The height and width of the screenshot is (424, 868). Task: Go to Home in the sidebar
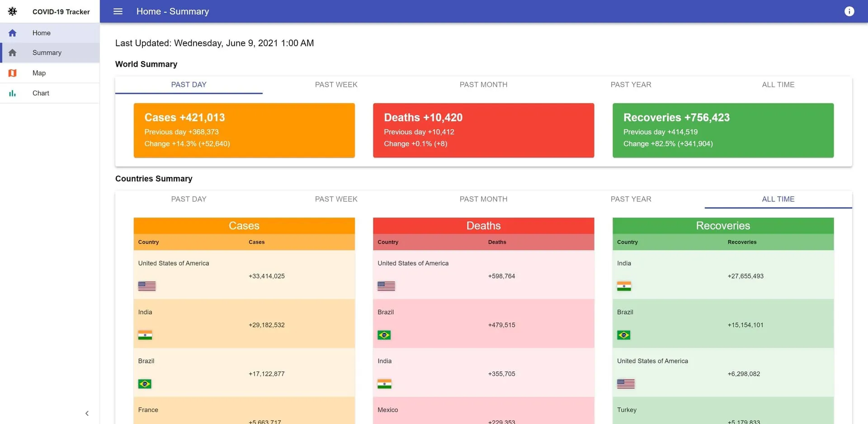pyautogui.click(x=50, y=33)
